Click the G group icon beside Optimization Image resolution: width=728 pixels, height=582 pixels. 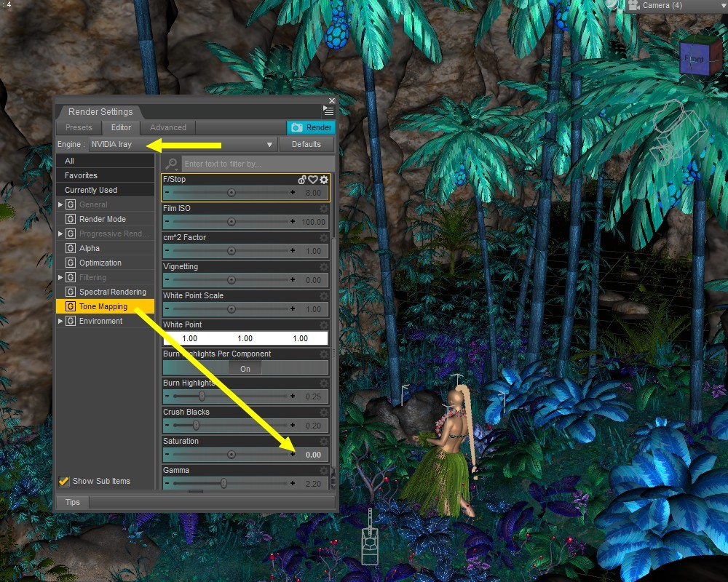click(71, 263)
